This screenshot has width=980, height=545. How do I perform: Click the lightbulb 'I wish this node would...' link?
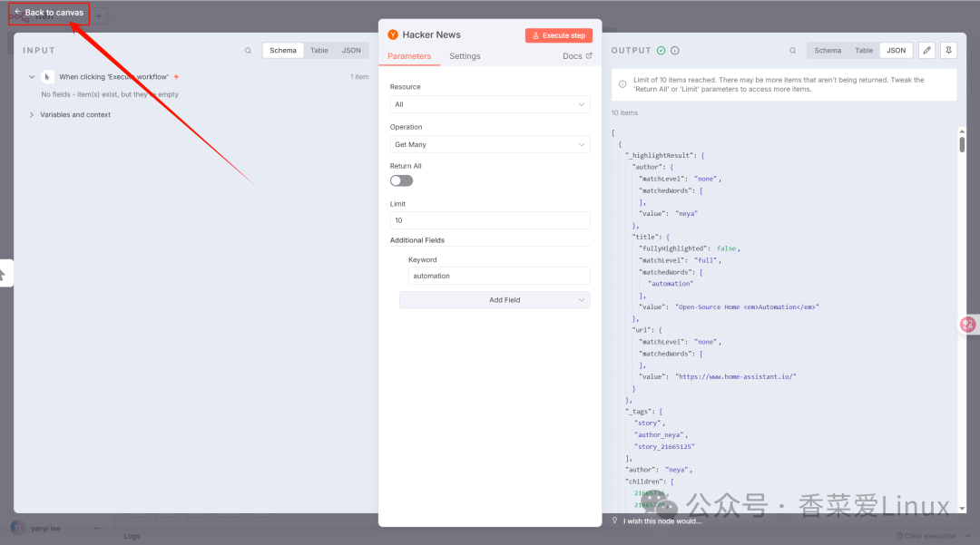(657, 521)
